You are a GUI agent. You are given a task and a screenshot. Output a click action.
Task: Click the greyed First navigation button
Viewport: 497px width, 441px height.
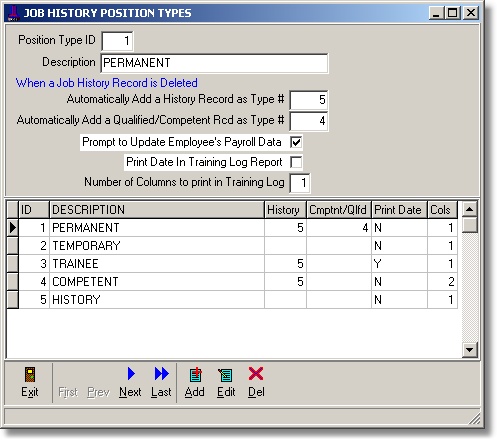(x=68, y=392)
